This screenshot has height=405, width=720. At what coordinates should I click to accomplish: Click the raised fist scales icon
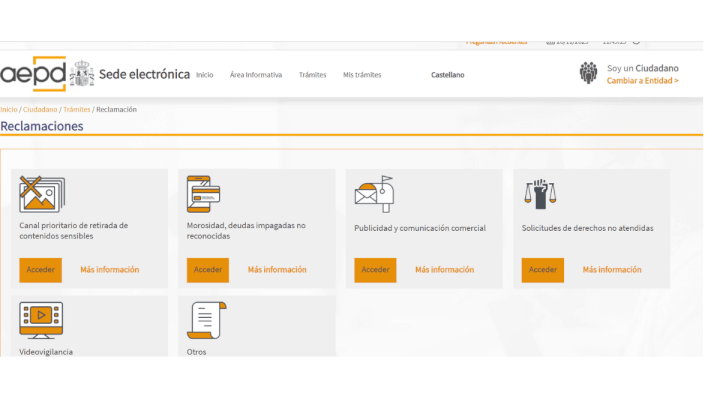pos(540,193)
